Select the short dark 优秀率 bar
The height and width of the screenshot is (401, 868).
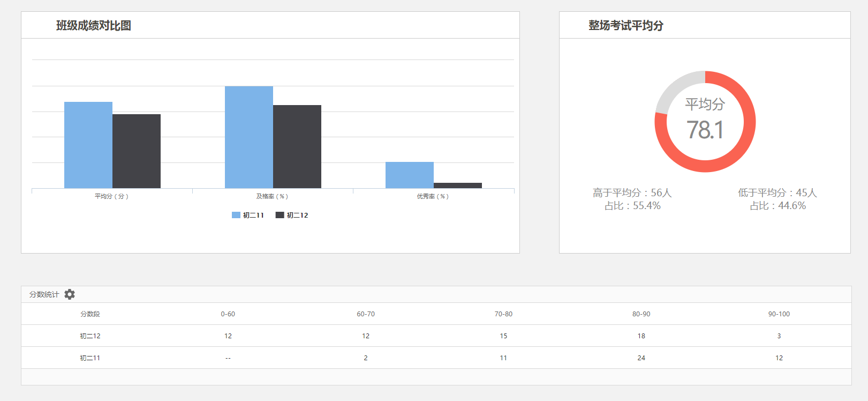[458, 185]
